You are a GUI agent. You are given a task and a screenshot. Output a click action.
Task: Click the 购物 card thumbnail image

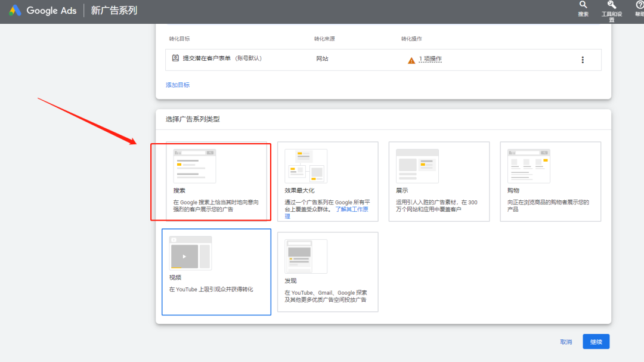click(528, 165)
